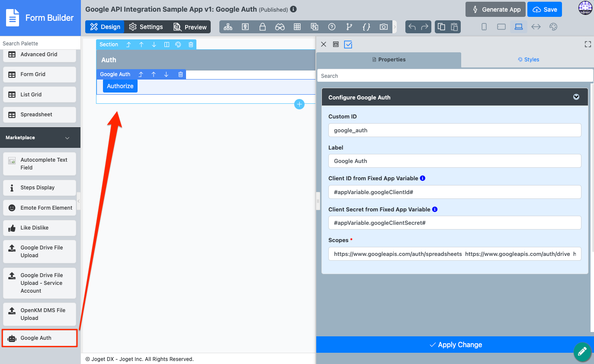The image size is (594, 364).
Task: Collapse the Marketplace palette category
Action: click(x=40, y=137)
